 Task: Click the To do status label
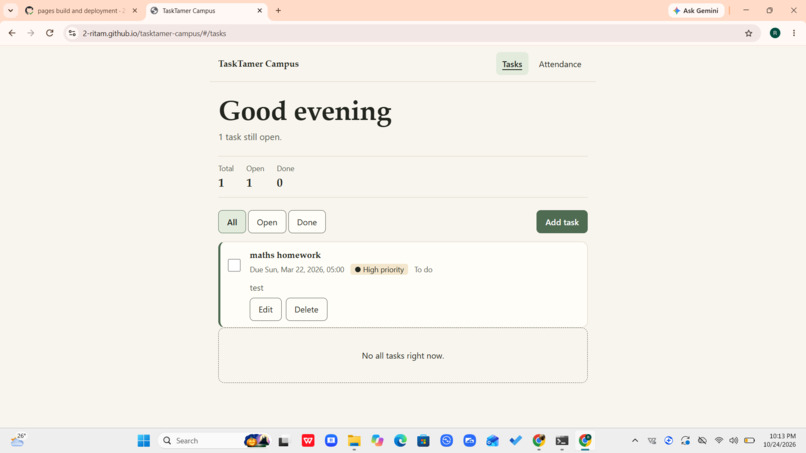(423, 269)
